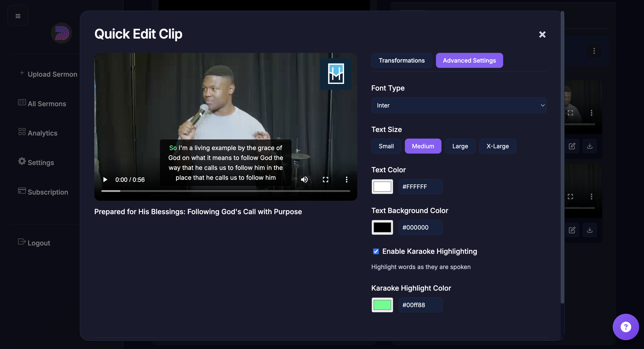
Task: Select Small text size
Action: coord(386,146)
